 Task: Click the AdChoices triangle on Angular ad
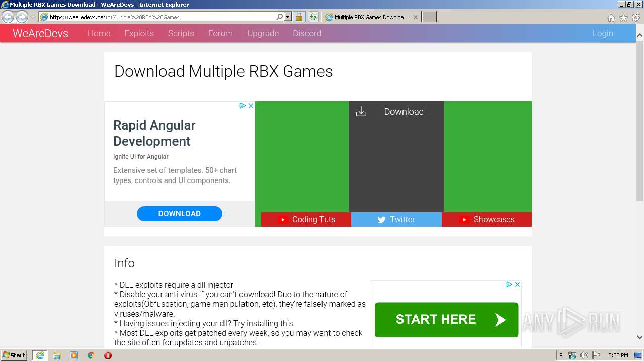coord(243,106)
